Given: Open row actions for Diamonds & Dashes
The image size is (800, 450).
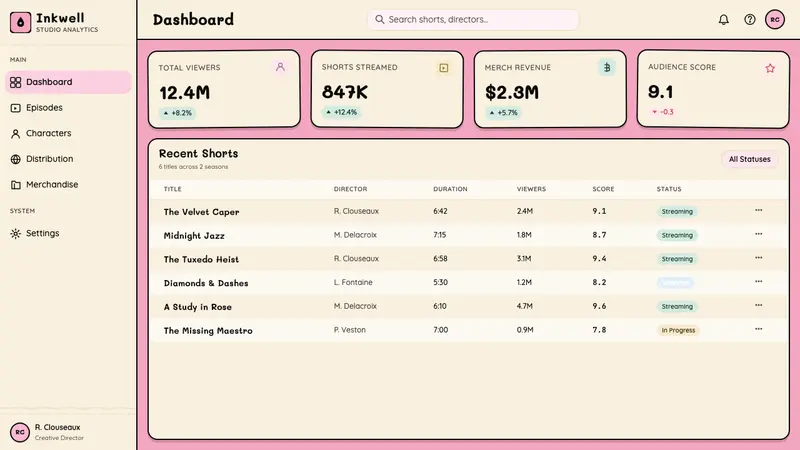Looking at the screenshot, I should 759,282.
